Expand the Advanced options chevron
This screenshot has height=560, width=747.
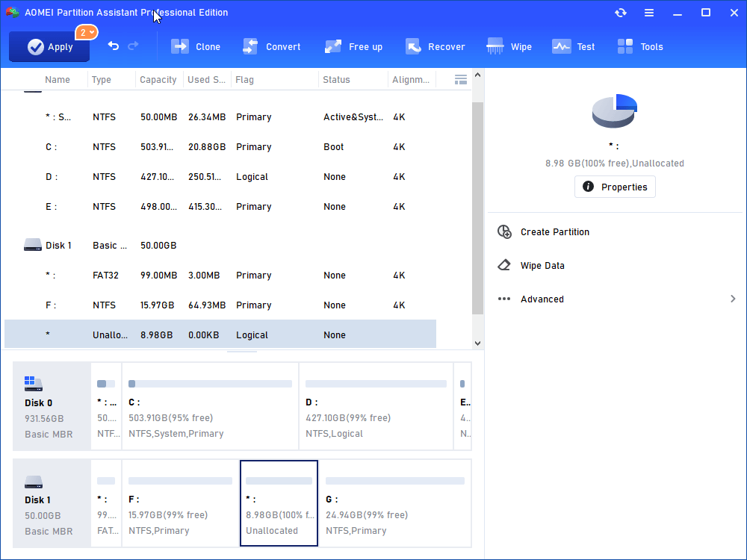[x=733, y=299]
